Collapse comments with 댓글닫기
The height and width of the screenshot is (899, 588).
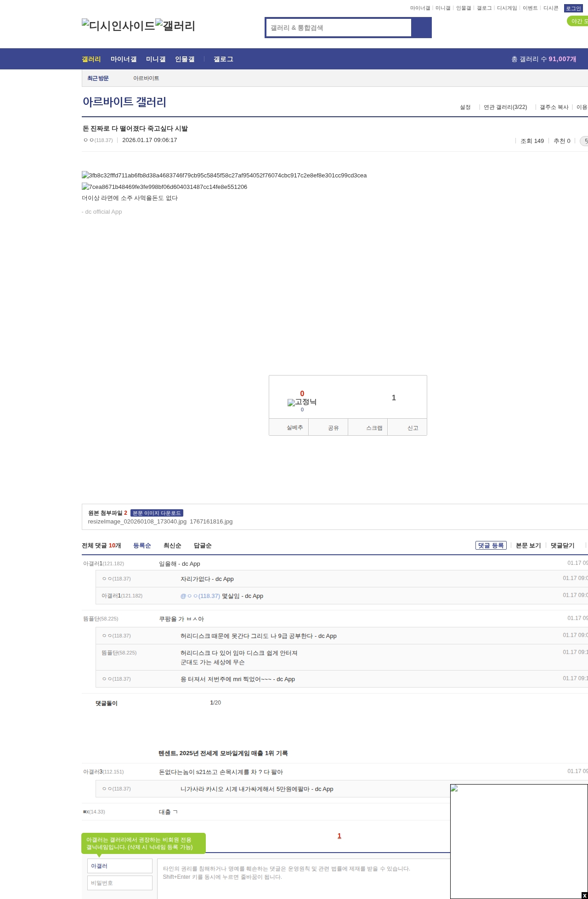563,546
